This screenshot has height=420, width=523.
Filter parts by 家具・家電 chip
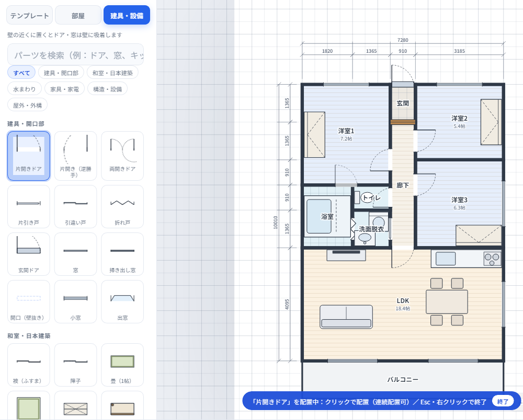pos(64,89)
